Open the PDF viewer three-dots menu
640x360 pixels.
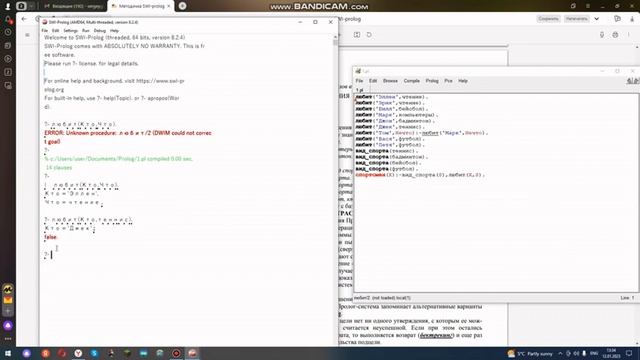tap(629, 35)
